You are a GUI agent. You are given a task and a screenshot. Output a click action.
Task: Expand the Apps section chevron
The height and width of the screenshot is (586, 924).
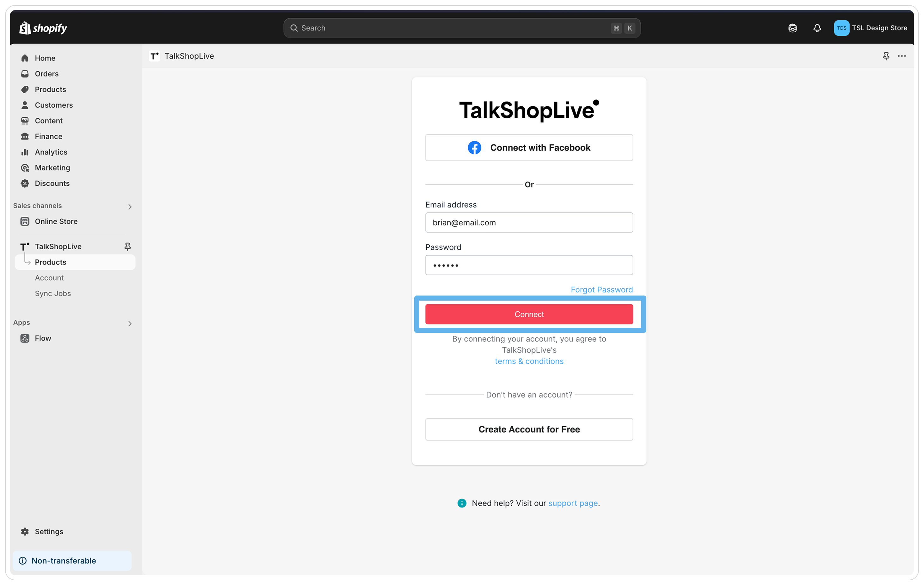(130, 323)
